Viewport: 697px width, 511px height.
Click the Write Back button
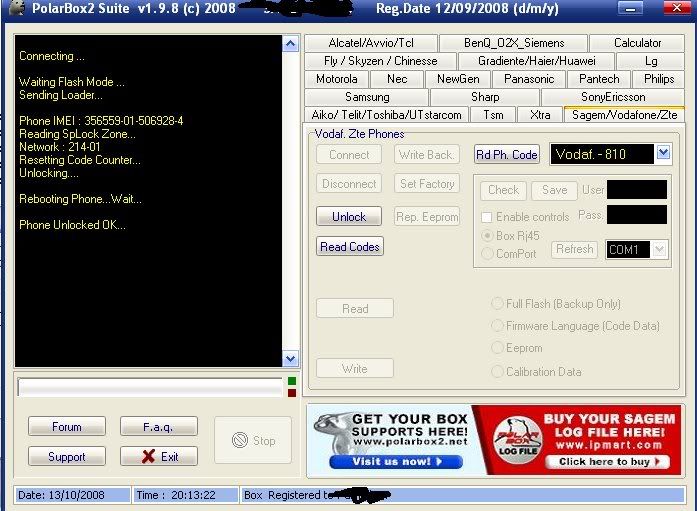pos(427,155)
